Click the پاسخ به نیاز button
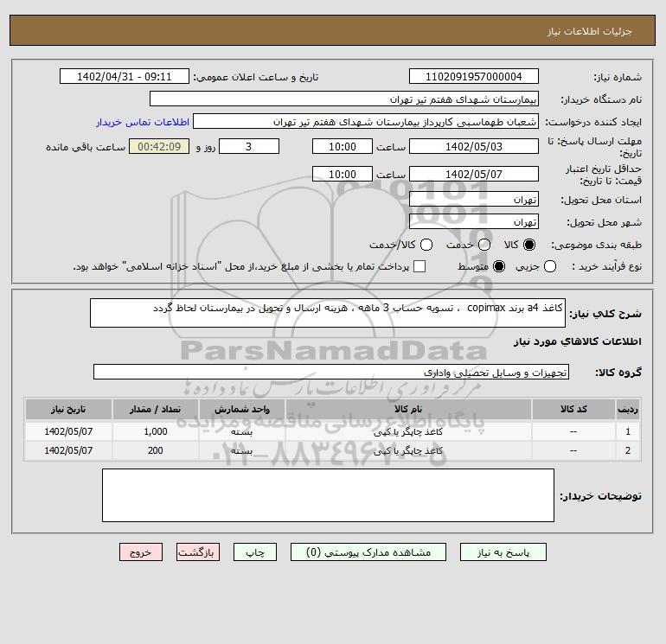Screen dimensions: 666x644 click(503, 552)
